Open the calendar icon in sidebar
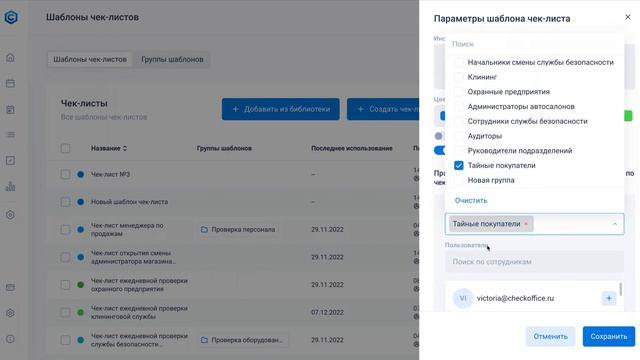640x360 pixels. coord(11,84)
